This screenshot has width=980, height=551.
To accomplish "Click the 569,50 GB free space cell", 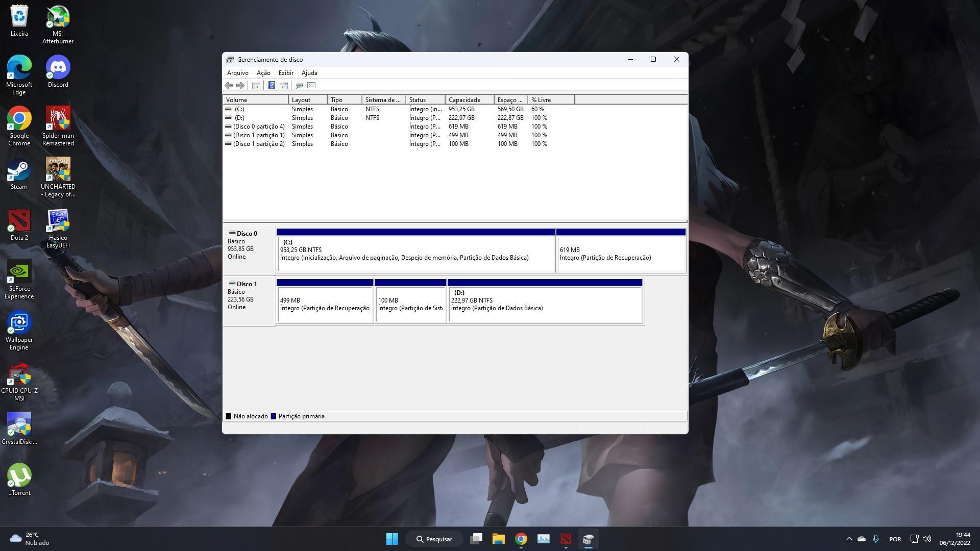I will 510,109.
